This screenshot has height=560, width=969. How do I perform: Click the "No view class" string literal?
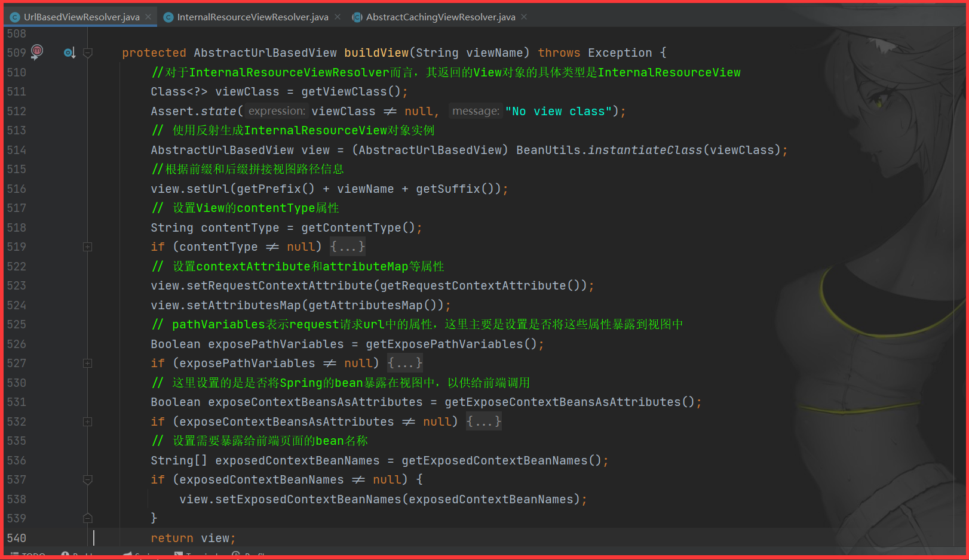coord(559,111)
